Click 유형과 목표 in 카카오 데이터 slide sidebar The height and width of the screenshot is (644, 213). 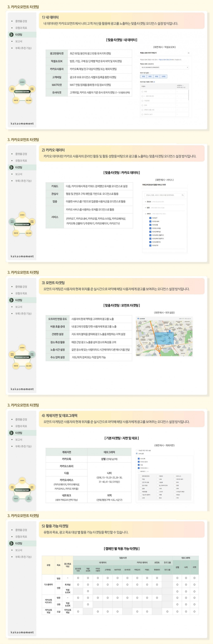[x=21, y=160]
